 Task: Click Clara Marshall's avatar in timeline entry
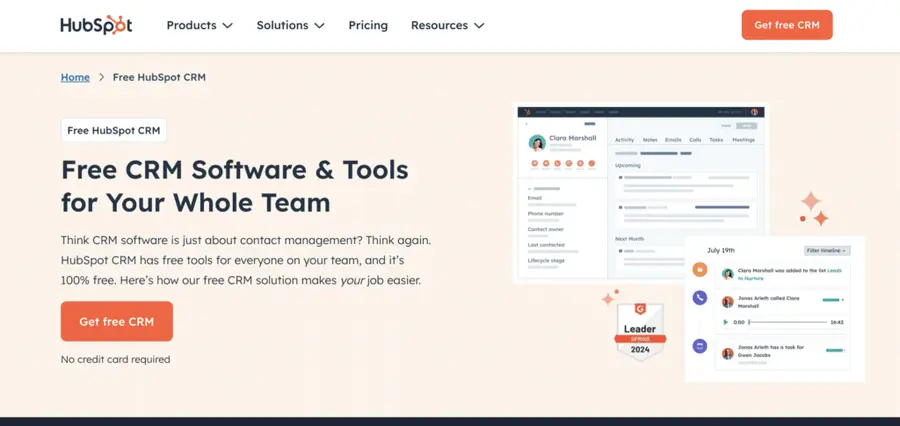click(728, 274)
